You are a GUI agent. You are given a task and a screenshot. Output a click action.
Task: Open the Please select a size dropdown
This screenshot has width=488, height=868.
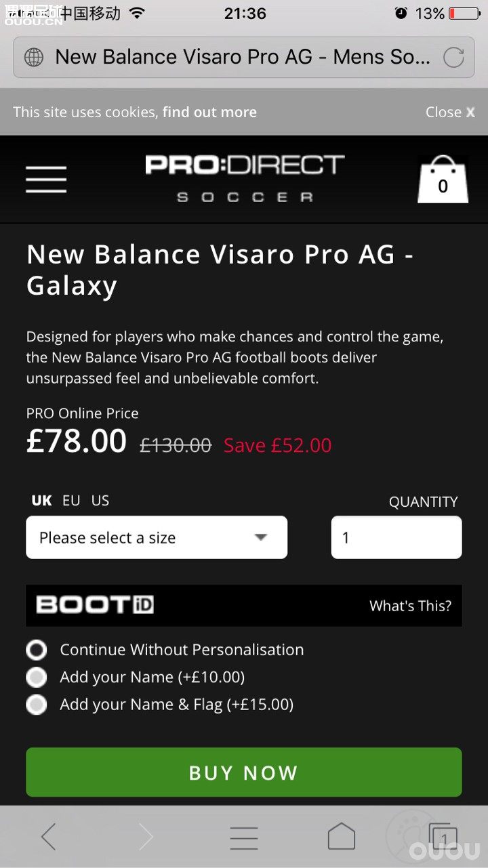(156, 537)
